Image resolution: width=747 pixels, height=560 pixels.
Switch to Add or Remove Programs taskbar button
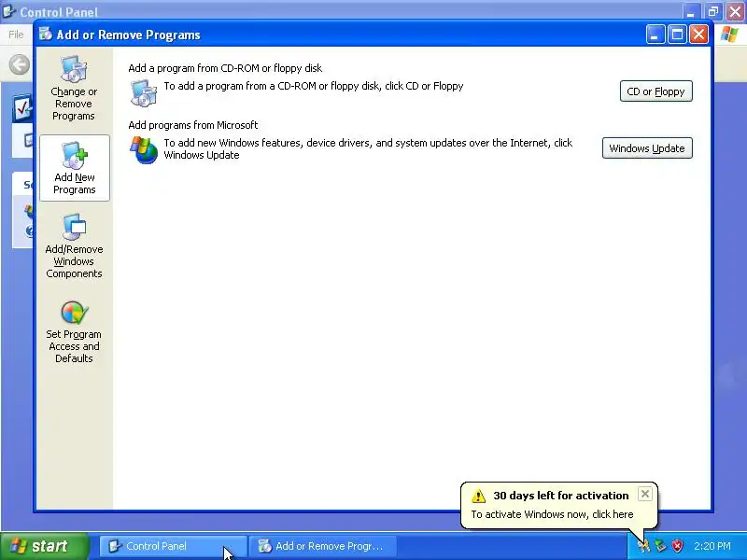(x=322, y=546)
